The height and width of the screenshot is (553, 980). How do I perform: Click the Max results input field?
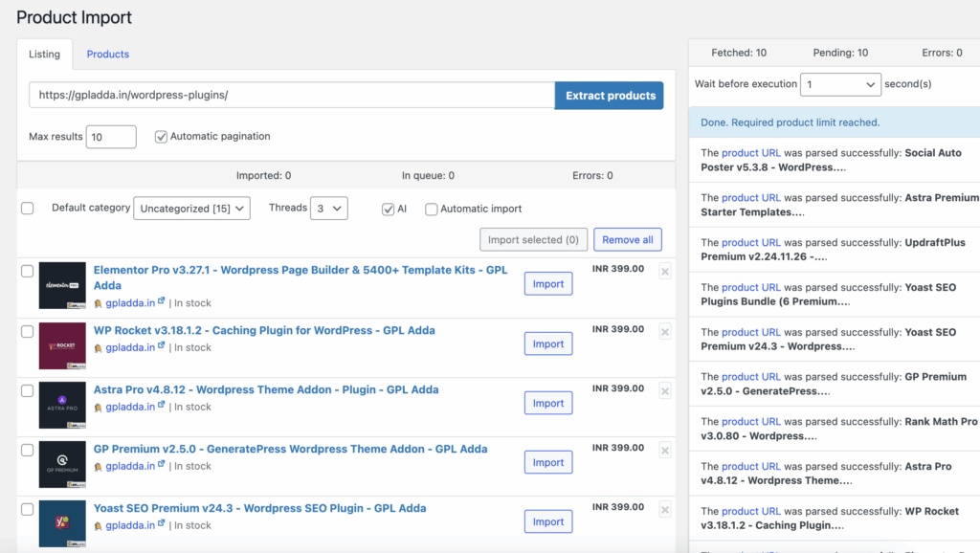tap(111, 137)
